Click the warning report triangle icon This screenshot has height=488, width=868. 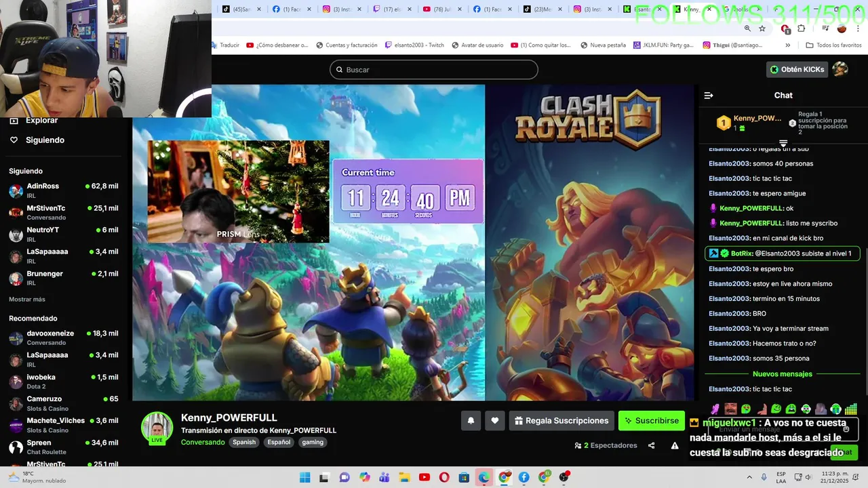click(675, 445)
